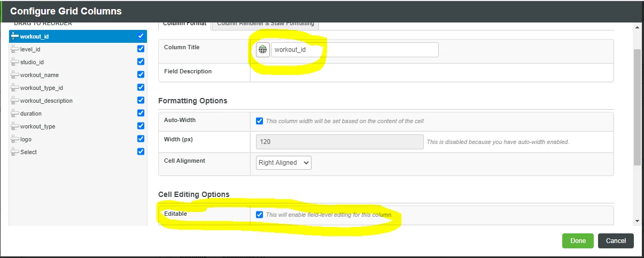Click the logo row drag icon

14,139
